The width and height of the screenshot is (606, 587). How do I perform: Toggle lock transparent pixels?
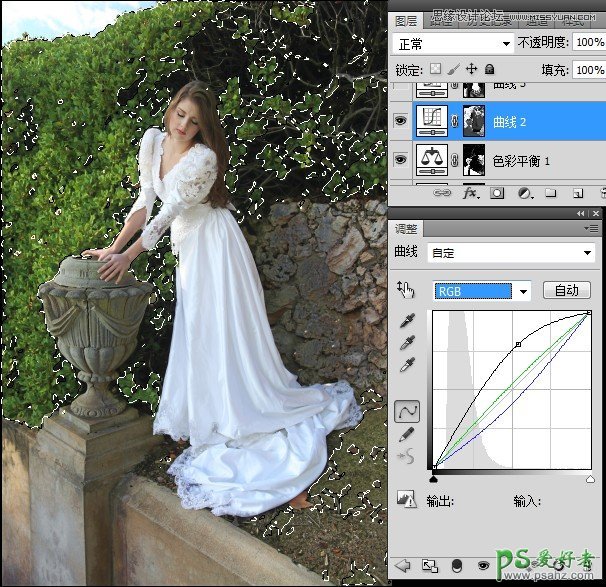434,70
